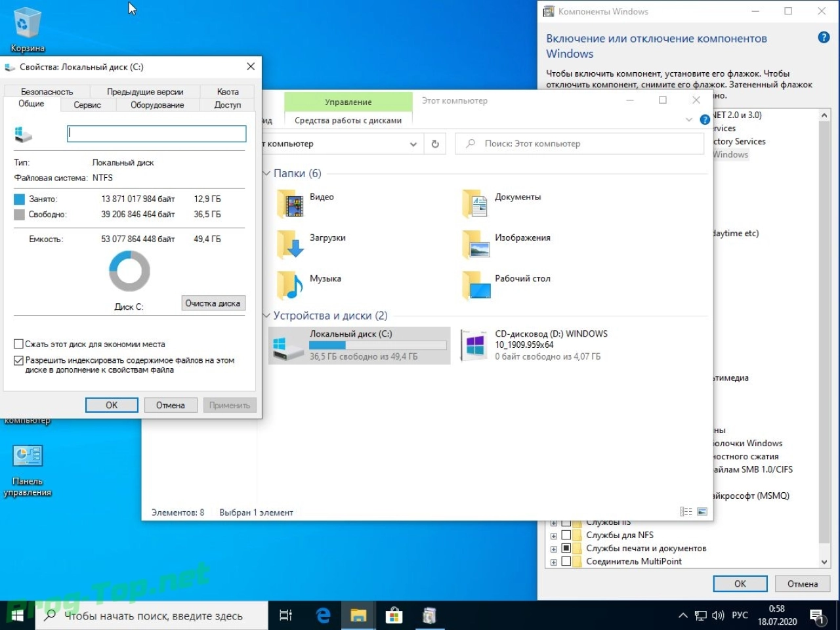Expand the Службы для NFS tree node

(x=554, y=536)
